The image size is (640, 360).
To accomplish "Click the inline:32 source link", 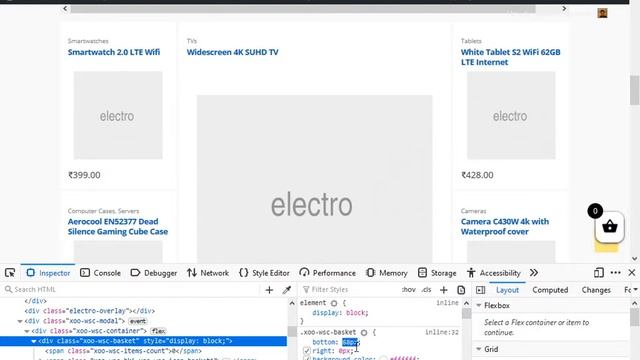I will pos(442,332).
